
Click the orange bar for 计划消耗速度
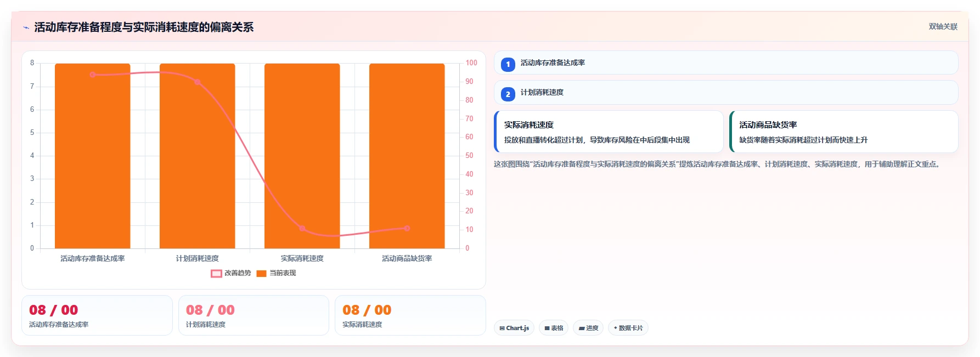click(x=198, y=156)
